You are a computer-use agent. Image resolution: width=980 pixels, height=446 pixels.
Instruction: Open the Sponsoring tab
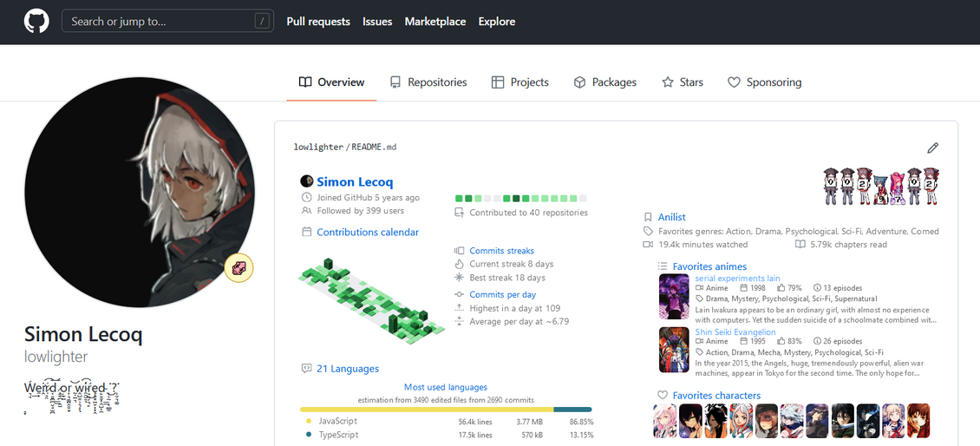click(x=764, y=82)
